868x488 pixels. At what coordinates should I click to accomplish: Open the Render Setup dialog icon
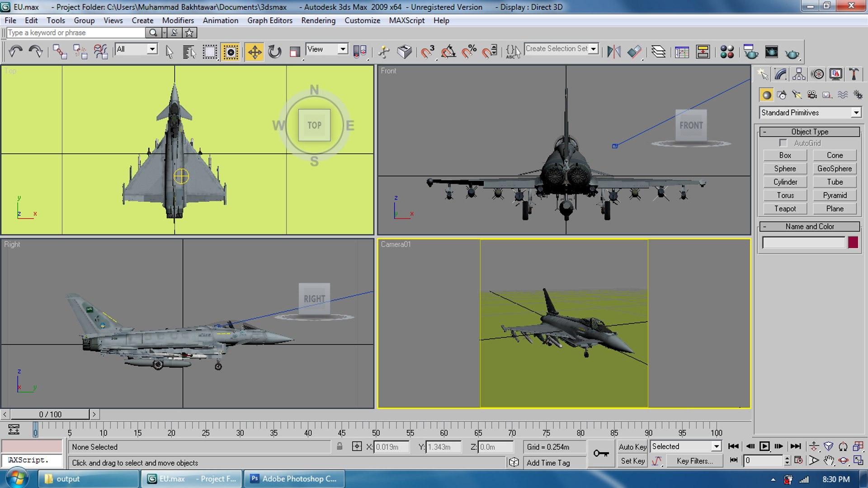tap(751, 52)
